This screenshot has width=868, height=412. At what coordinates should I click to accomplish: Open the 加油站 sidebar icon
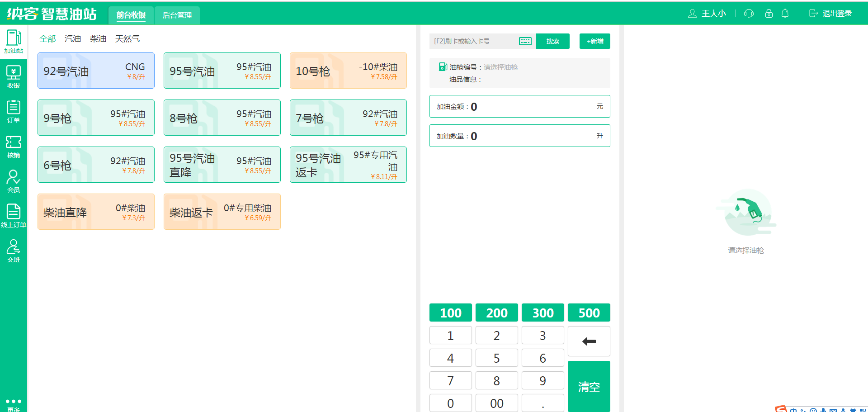click(x=14, y=42)
